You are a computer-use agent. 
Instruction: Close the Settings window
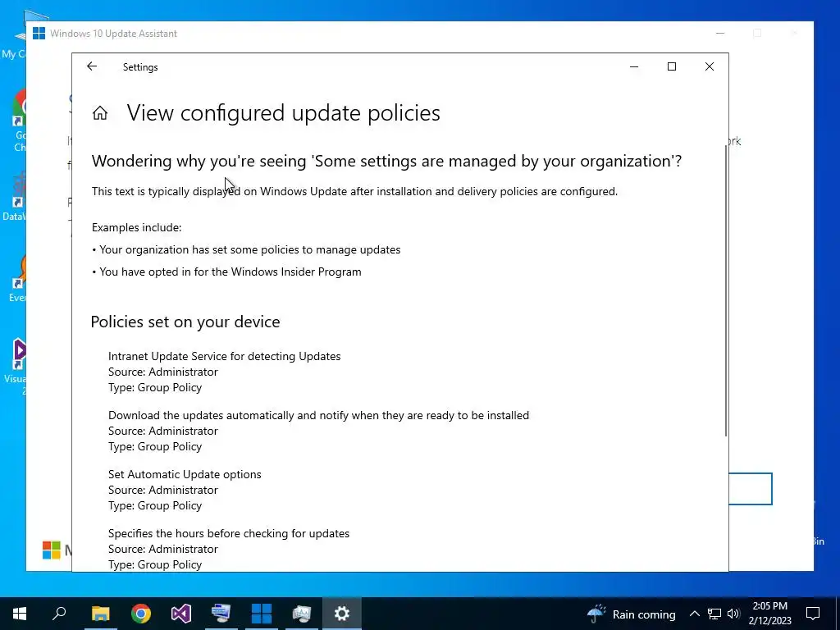(710, 67)
